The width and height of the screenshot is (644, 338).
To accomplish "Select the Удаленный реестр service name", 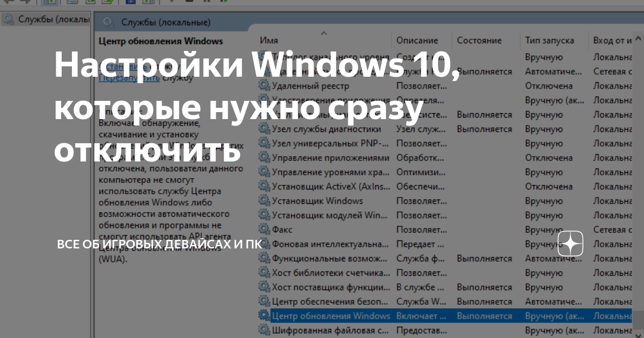I will (310, 86).
